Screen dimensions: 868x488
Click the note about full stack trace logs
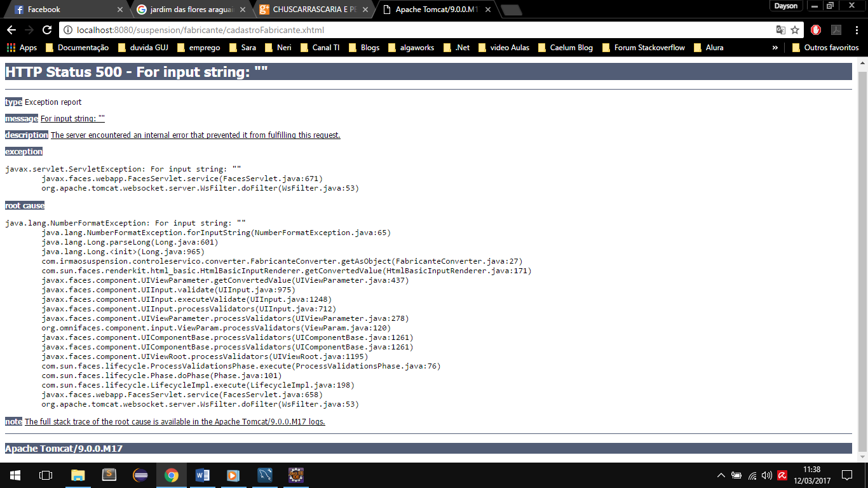point(175,421)
